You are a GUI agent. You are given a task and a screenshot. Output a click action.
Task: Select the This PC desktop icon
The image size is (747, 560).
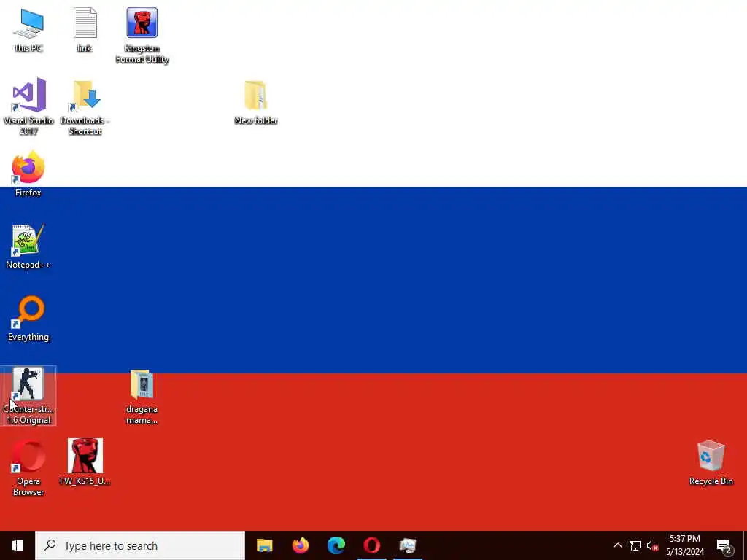(28, 29)
